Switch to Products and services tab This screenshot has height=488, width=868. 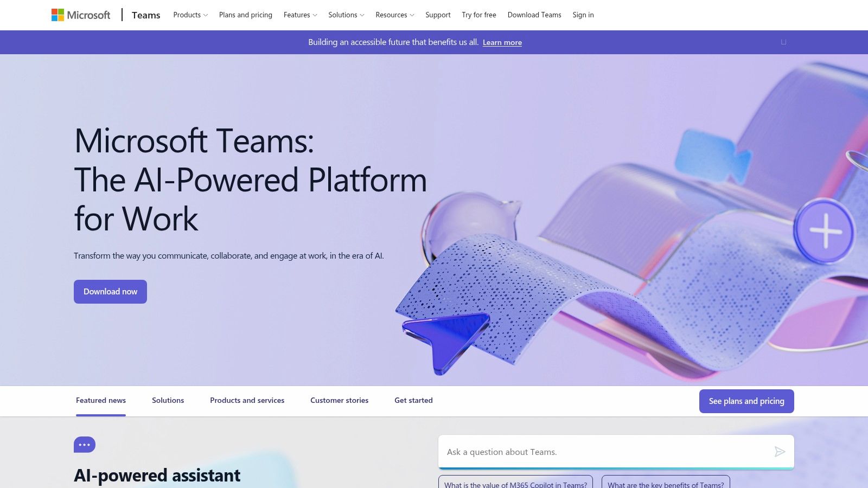coord(247,401)
